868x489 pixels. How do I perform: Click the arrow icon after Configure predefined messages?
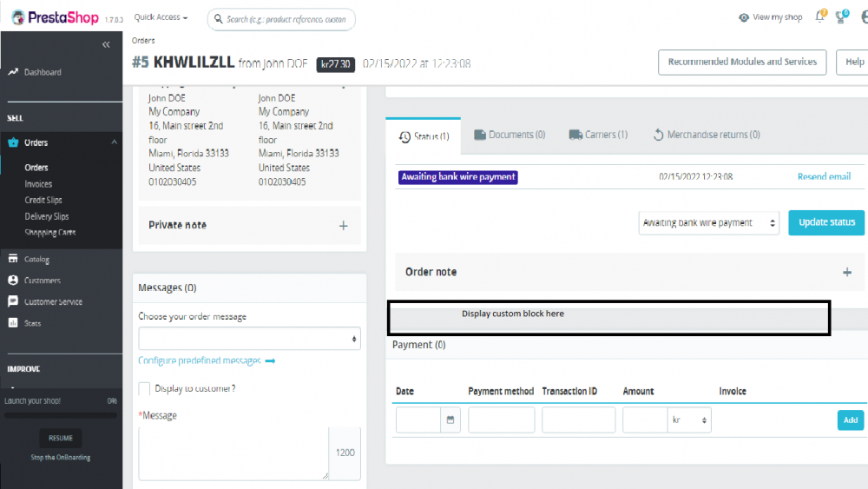[x=270, y=361]
